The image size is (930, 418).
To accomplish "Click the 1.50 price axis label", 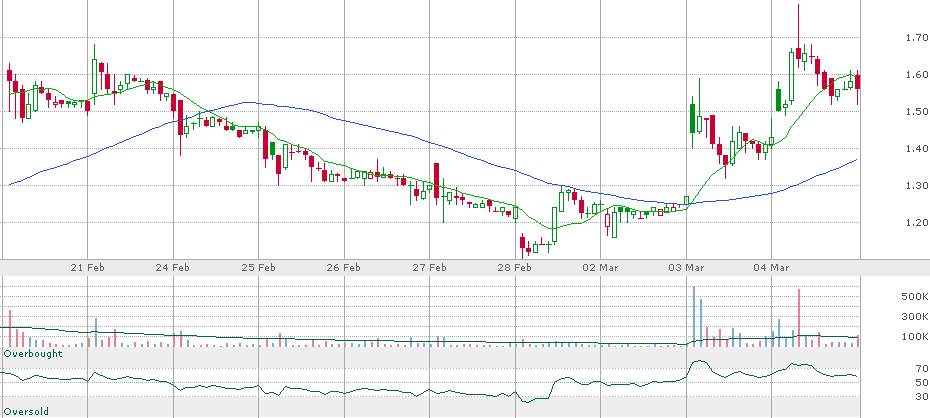I will click(x=915, y=111).
